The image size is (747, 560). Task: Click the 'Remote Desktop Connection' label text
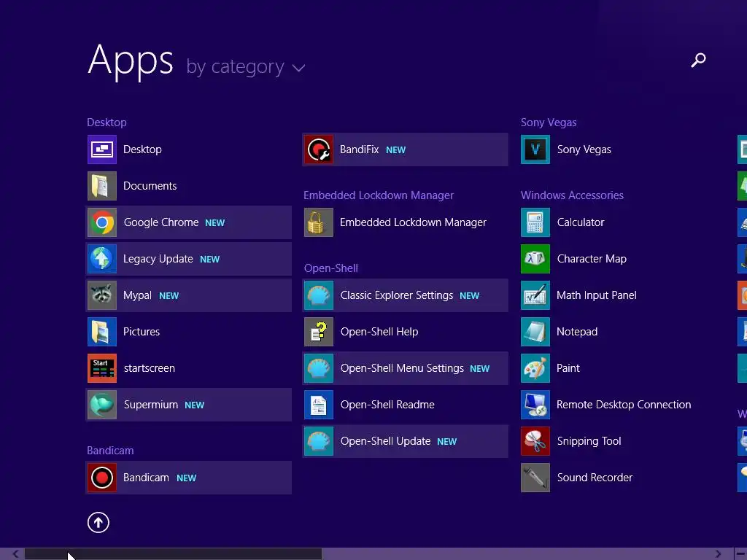coord(624,405)
